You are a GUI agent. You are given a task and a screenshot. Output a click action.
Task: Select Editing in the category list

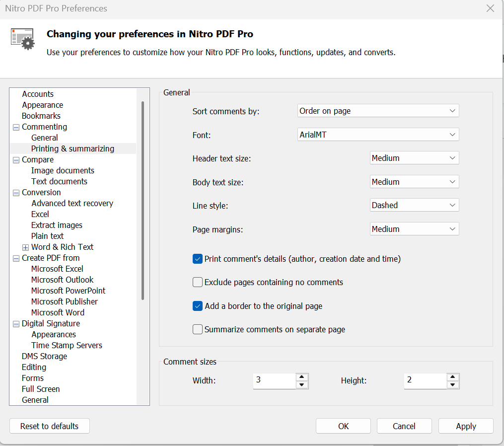click(34, 367)
